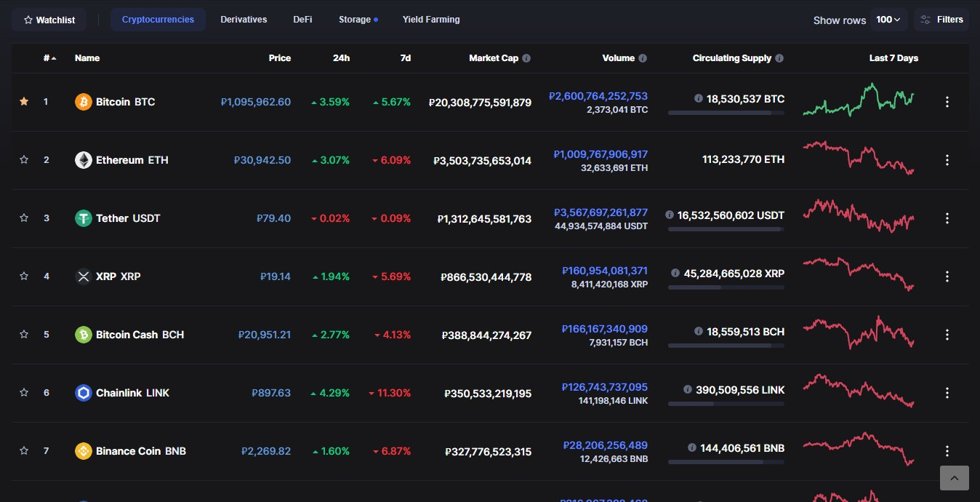The height and width of the screenshot is (502, 980).
Task: Open the three-dot menu for Chainlink
Action: [947, 393]
